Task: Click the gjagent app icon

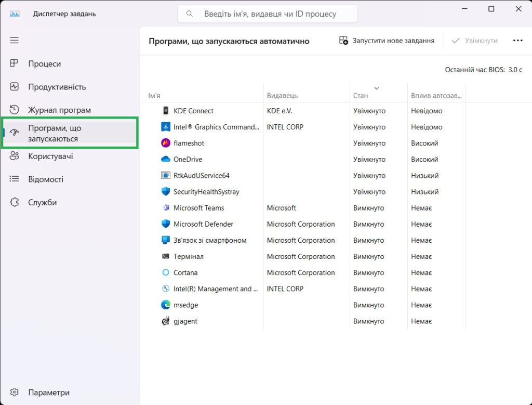Action: (166, 321)
